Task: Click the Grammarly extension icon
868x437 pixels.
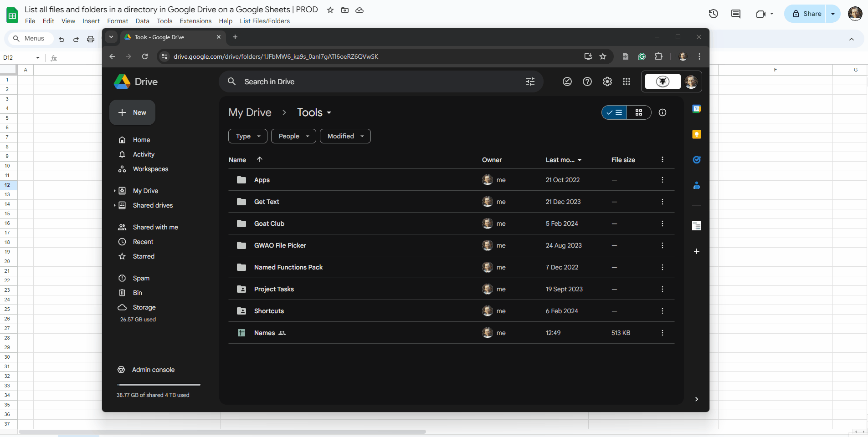Action: tap(642, 56)
